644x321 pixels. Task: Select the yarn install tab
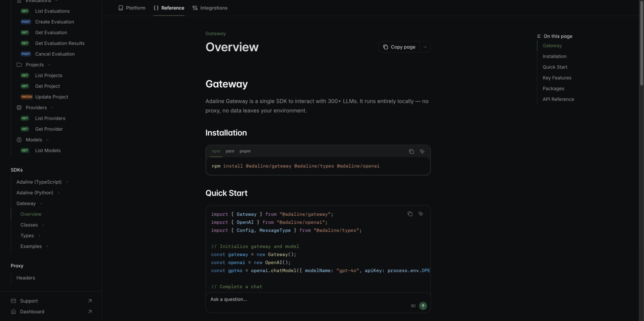click(230, 151)
